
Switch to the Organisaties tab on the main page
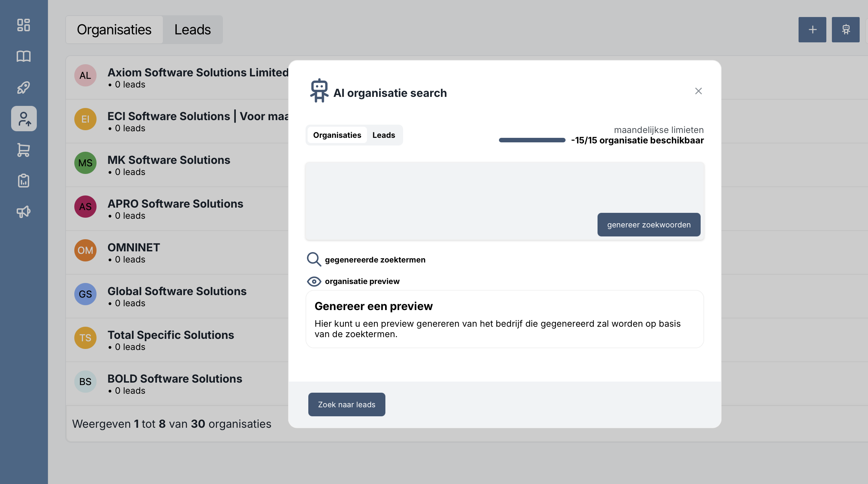[x=115, y=30]
